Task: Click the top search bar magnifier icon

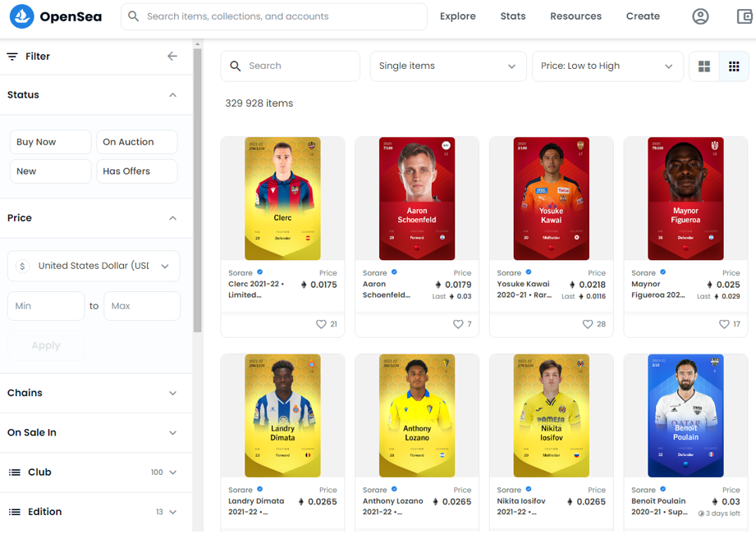Action: click(134, 16)
